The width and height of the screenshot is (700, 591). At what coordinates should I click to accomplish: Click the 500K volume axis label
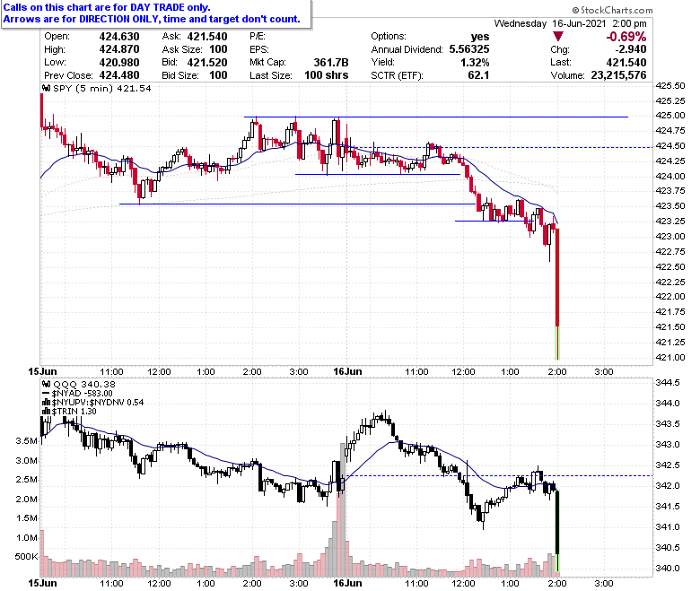tap(26, 557)
